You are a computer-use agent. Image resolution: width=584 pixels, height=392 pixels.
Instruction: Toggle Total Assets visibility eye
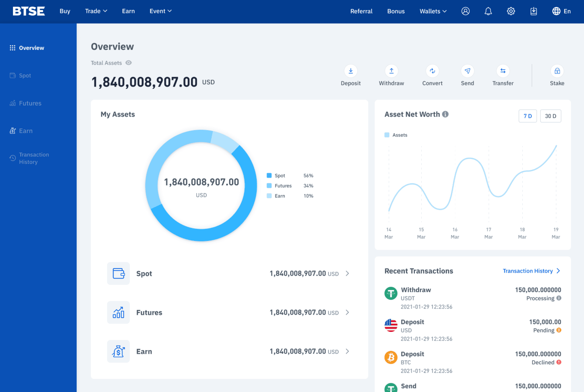tap(128, 63)
